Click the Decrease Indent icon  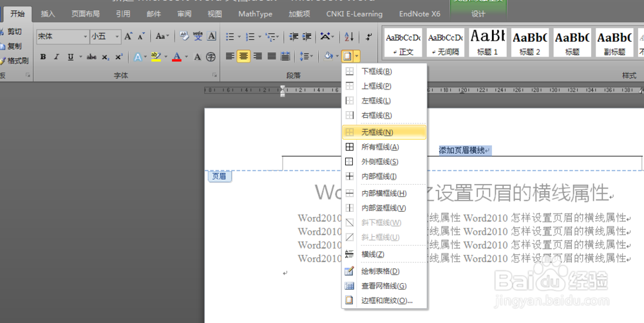293,37
